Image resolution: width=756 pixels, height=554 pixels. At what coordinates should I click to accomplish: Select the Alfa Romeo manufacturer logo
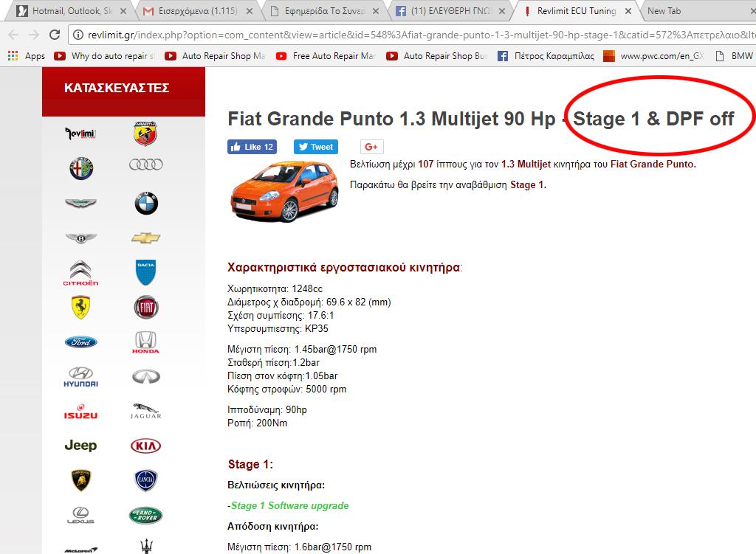click(81, 169)
